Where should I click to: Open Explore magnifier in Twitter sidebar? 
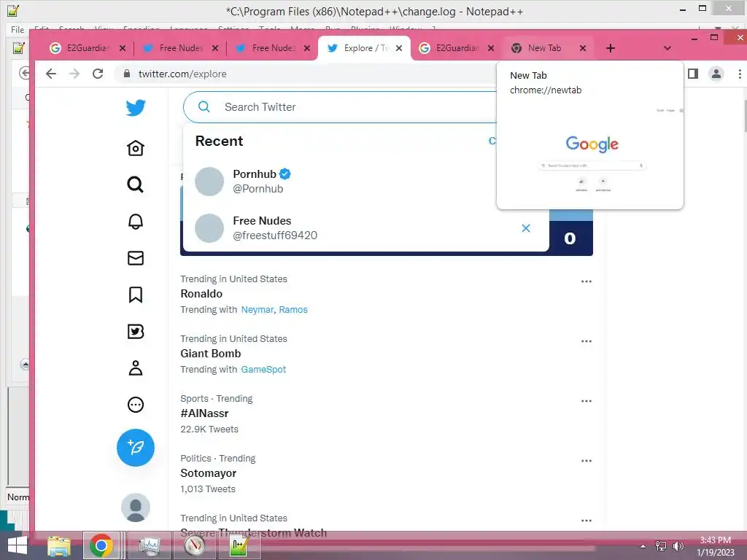point(136,184)
